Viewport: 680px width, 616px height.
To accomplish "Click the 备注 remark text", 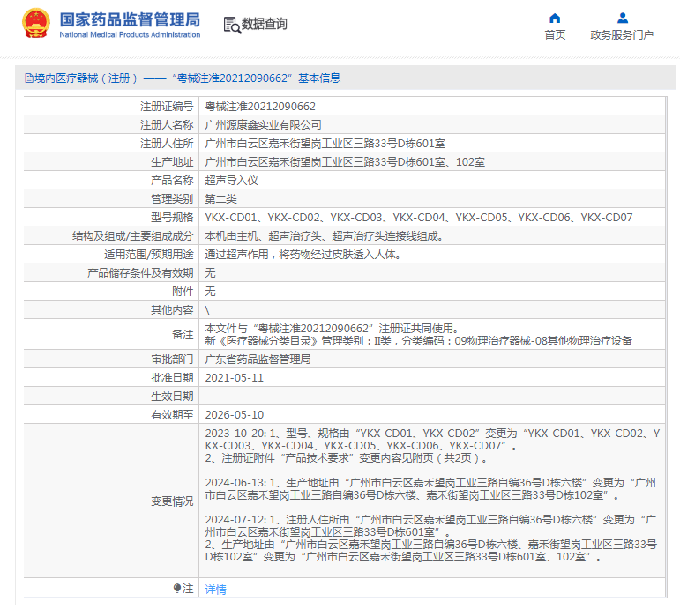I will pyautogui.click(x=418, y=334).
